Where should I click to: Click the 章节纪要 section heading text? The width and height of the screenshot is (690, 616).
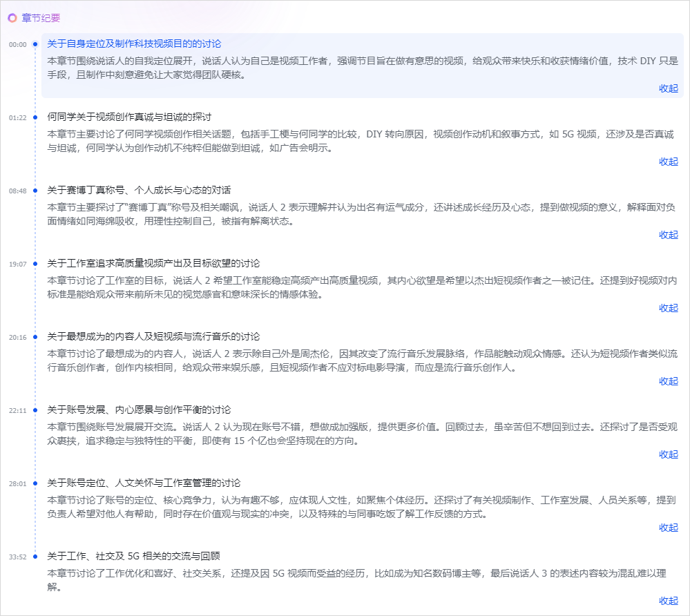(41, 18)
